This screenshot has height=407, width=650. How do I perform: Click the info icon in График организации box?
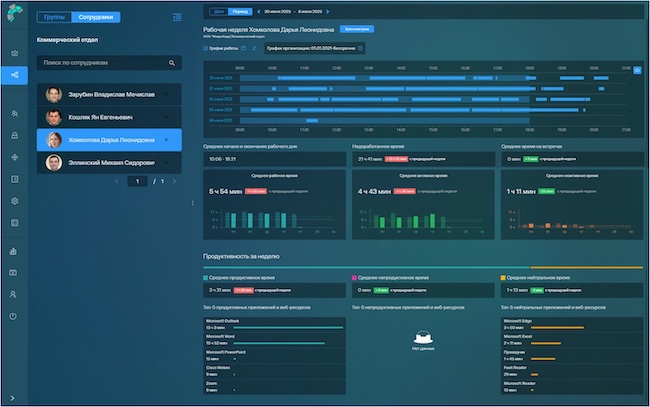[x=360, y=48]
